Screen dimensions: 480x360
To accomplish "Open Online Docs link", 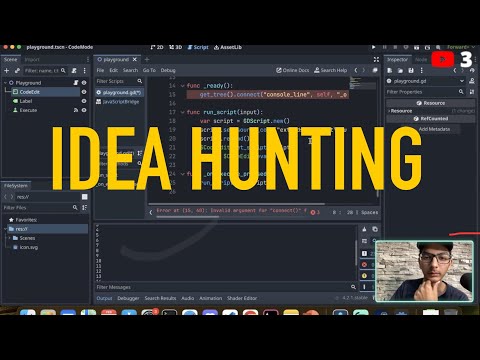I will point(293,70).
